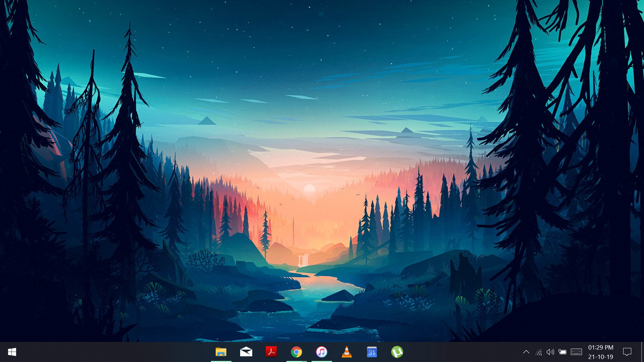Toggle the touch keyboard
Viewport: 644px width, 362px height.
point(576,352)
